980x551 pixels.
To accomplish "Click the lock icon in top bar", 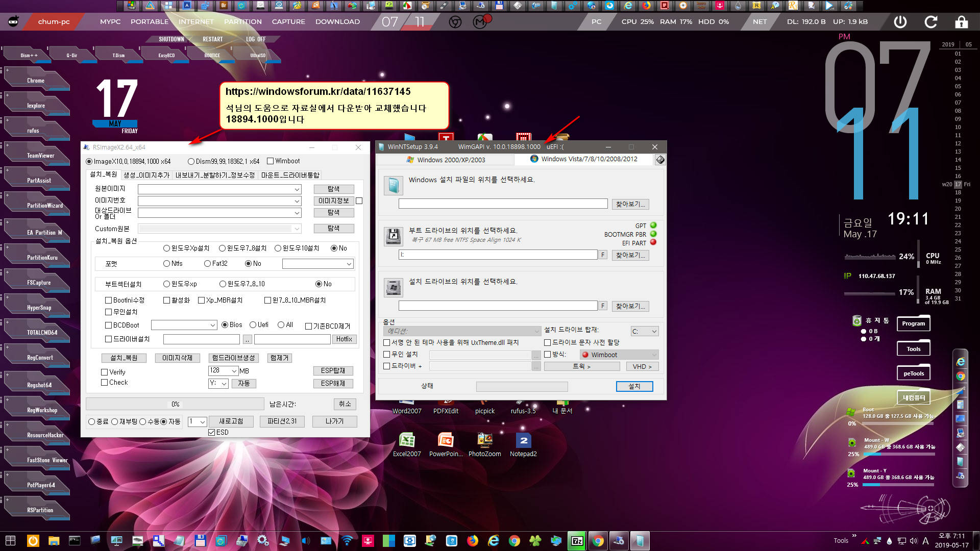I will [x=962, y=21].
